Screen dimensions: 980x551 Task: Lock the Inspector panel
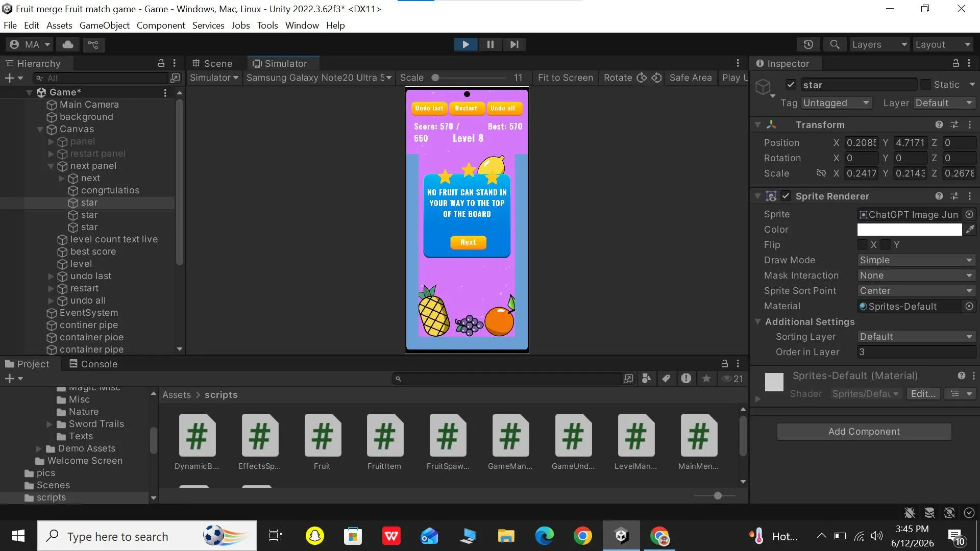point(955,63)
